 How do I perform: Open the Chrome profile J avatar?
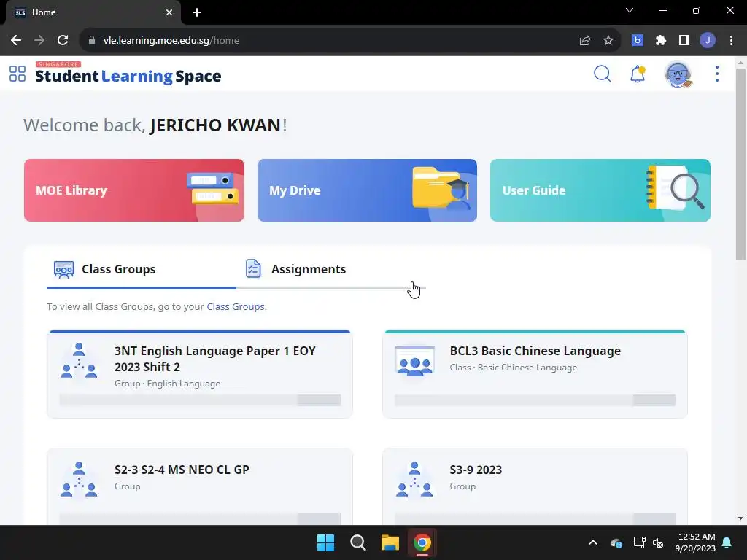[x=708, y=41]
